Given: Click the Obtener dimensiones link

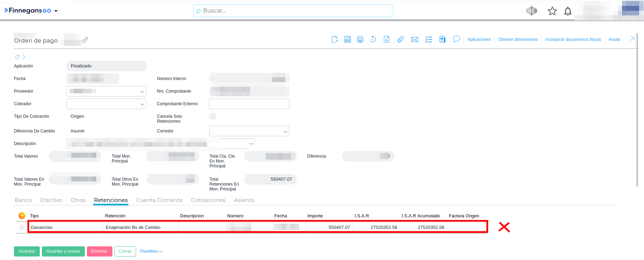Looking at the screenshot, I should (518, 39).
